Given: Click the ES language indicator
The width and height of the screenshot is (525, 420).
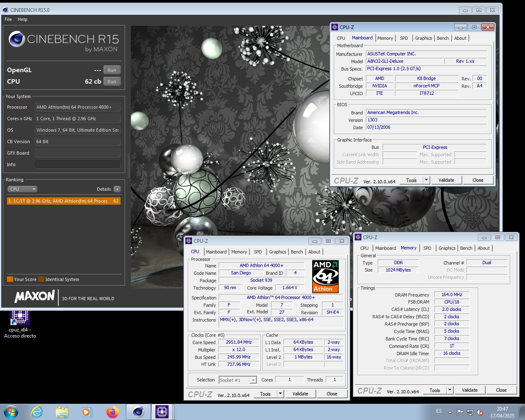Looking at the screenshot, I should 439,411.
